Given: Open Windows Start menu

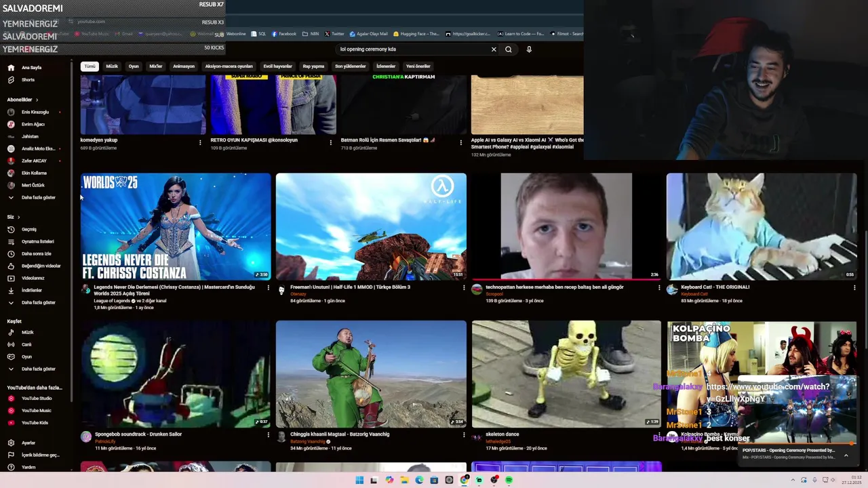Looking at the screenshot, I should pos(359,481).
